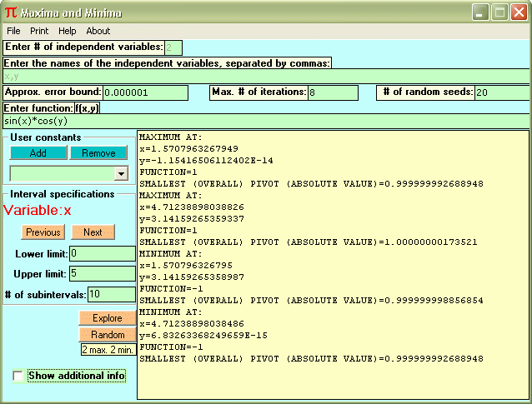Viewport: 532px width, 404px height.
Task: Open the Print menu
Action: click(39, 31)
